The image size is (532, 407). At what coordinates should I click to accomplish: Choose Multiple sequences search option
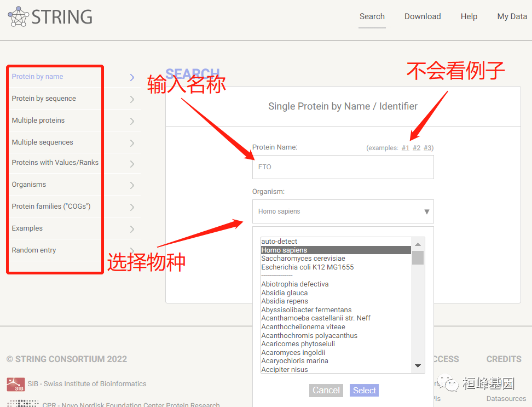42,142
